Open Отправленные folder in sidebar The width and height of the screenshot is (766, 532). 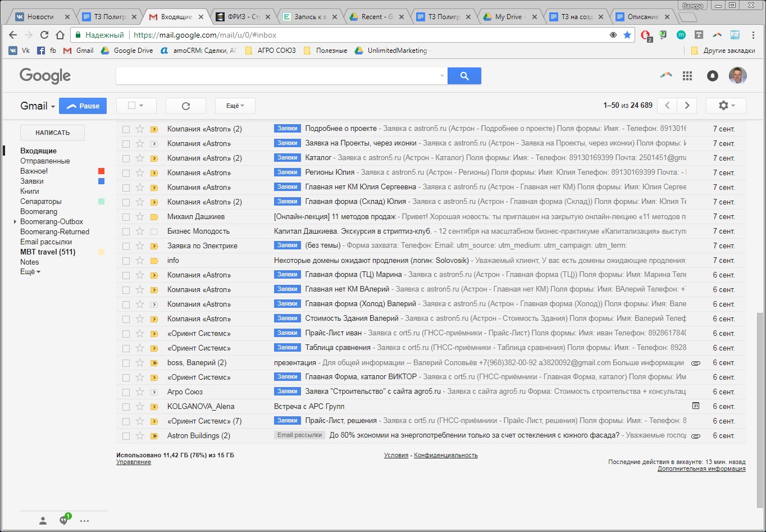click(x=45, y=161)
